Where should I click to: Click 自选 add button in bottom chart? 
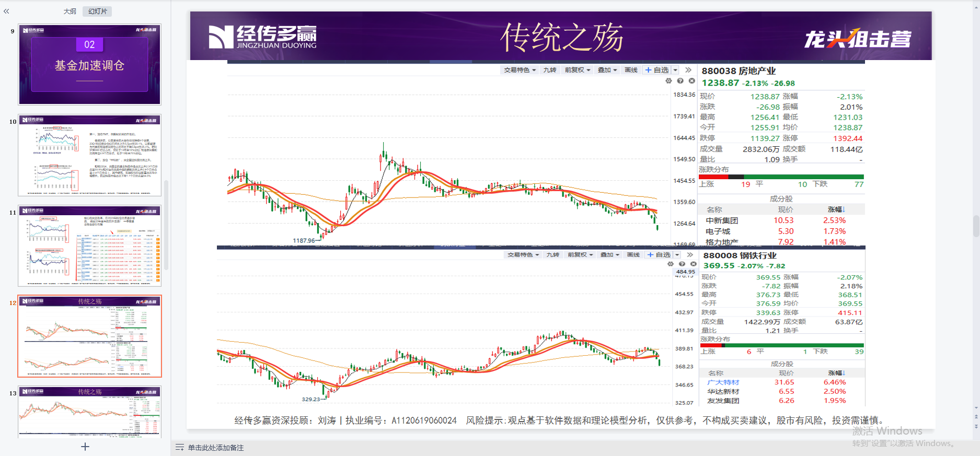coord(659,255)
